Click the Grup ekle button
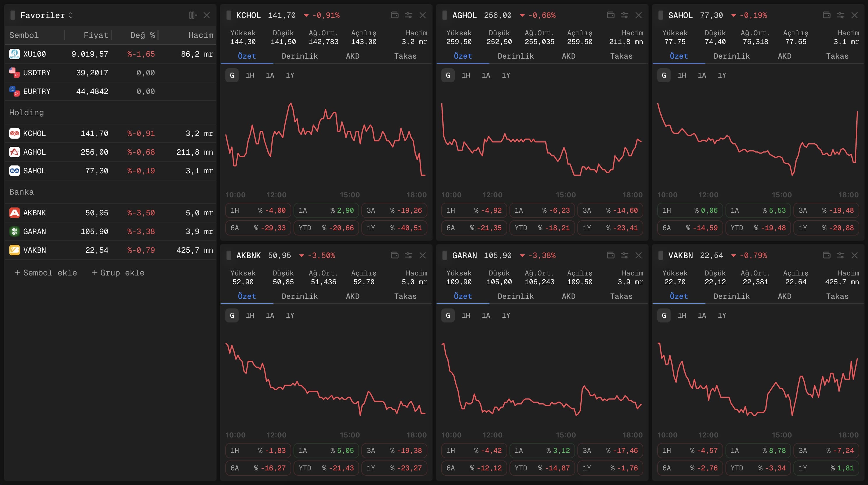The image size is (868, 485). (x=118, y=273)
